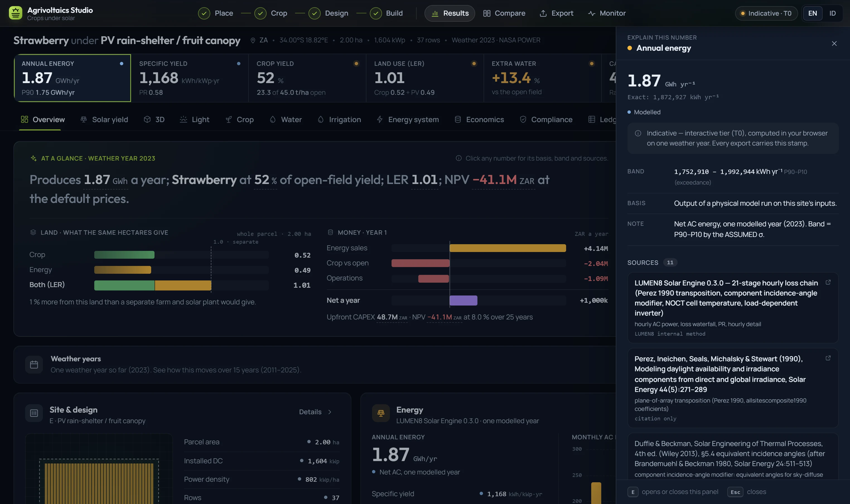The height and width of the screenshot is (504, 850).
Task: Open the Solar yield tab
Action: (x=104, y=120)
